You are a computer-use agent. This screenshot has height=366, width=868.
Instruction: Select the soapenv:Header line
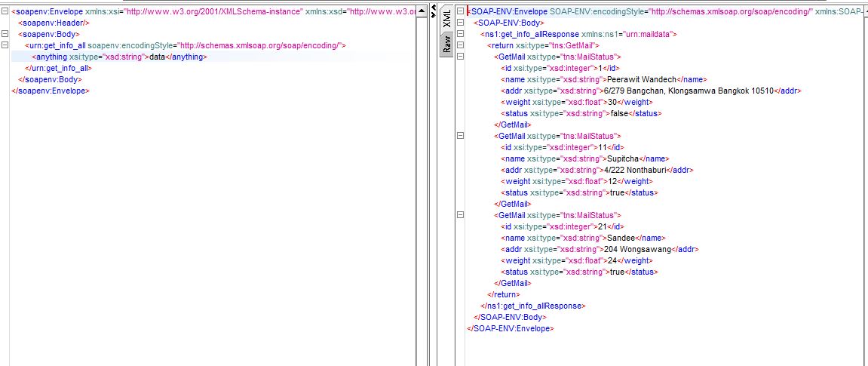pyautogui.click(x=54, y=23)
